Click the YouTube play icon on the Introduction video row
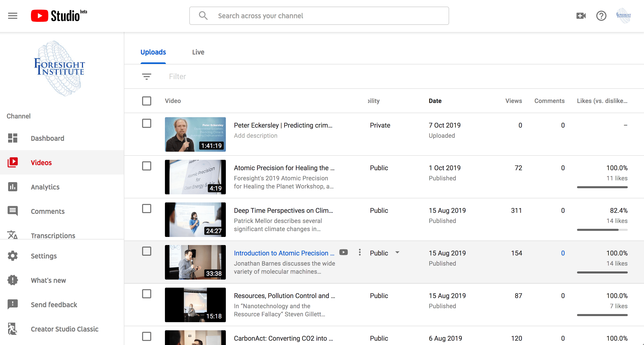 tap(344, 252)
